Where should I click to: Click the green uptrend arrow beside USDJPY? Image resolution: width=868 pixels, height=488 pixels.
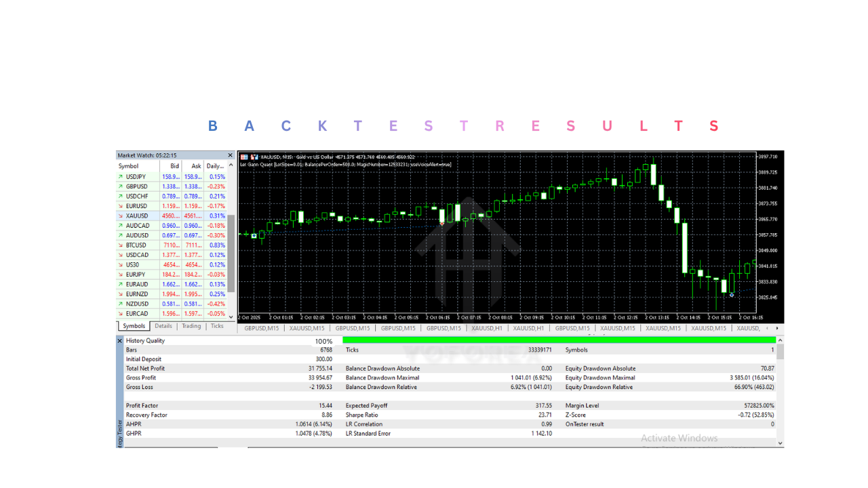121,177
